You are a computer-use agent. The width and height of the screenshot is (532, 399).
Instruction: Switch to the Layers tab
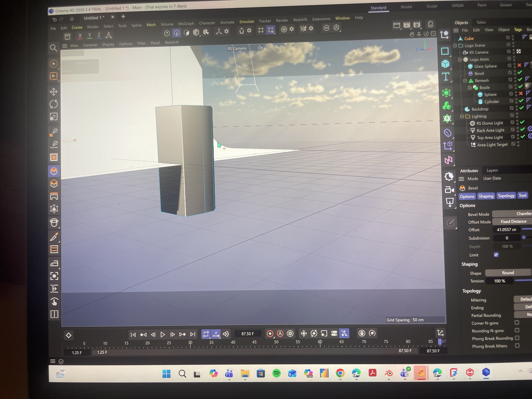click(x=492, y=170)
